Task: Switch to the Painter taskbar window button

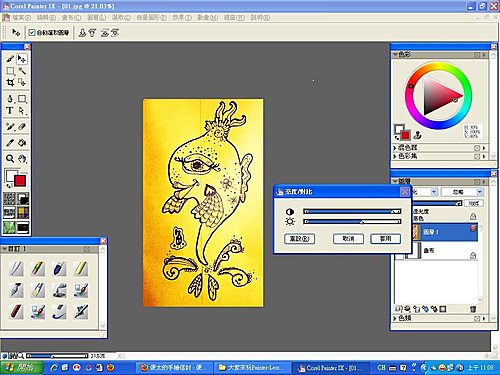Action: 331,368
